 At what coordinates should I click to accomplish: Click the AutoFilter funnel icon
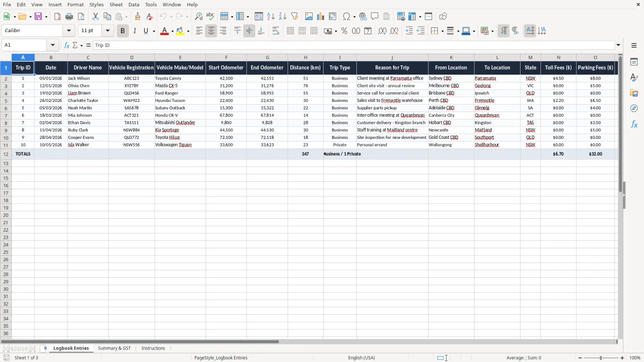pyautogui.click(x=294, y=17)
